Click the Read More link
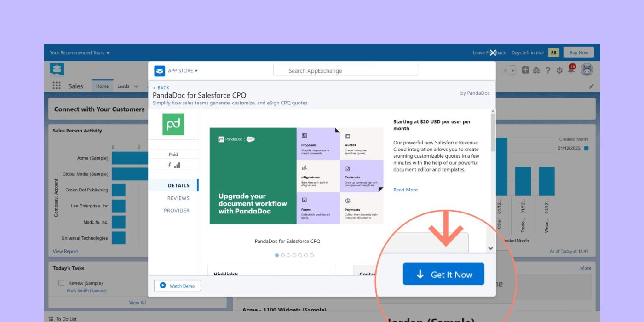 point(405,190)
